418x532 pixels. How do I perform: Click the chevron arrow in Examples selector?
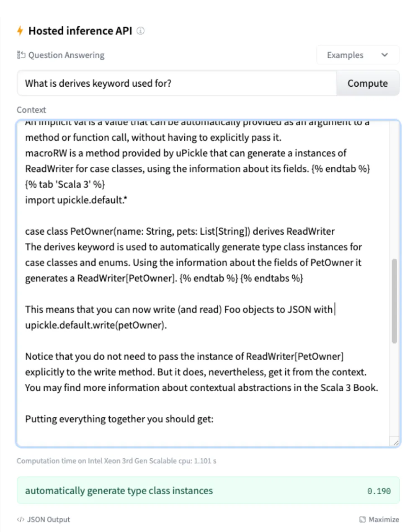[384, 55]
